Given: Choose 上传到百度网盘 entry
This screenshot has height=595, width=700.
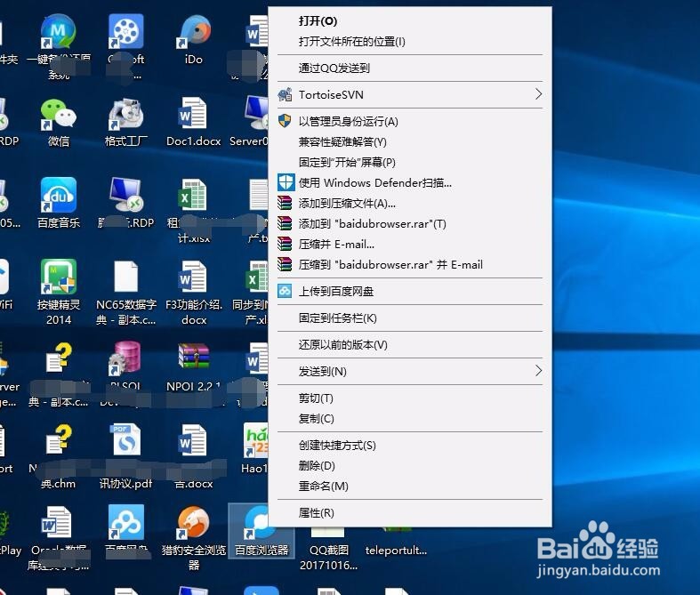Looking at the screenshot, I should (x=410, y=292).
